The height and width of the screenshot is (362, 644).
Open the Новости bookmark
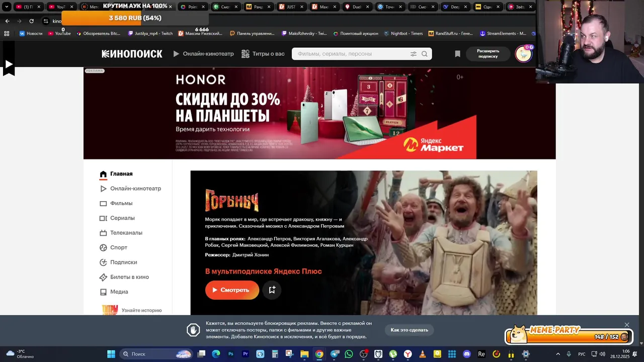point(31,33)
